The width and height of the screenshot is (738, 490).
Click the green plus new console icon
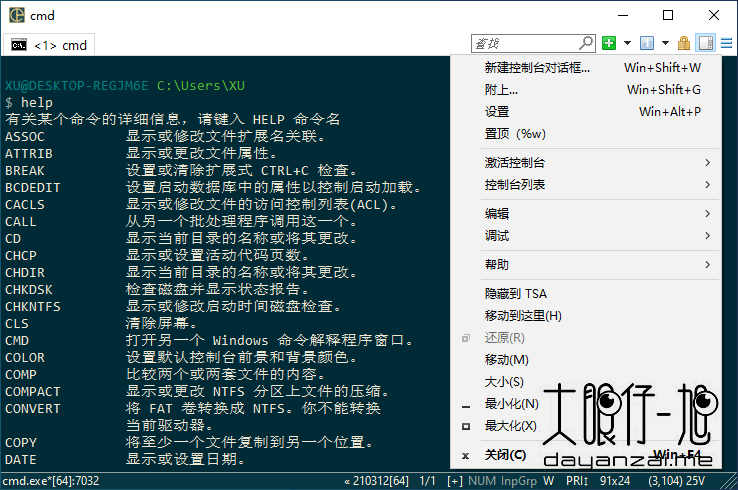[x=609, y=43]
